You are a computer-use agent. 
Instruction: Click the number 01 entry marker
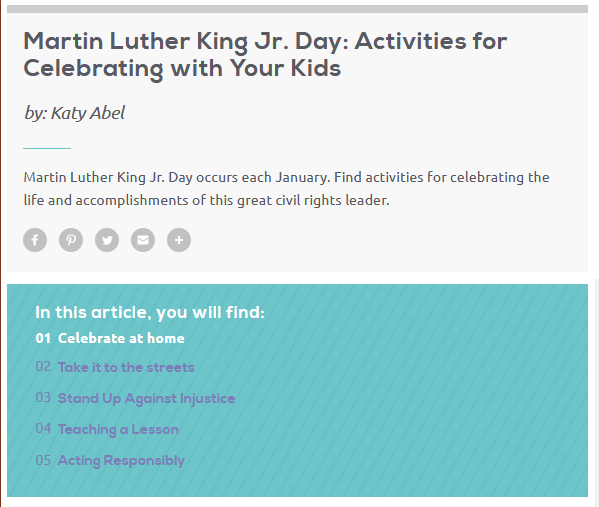pyautogui.click(x=43, y=338)
